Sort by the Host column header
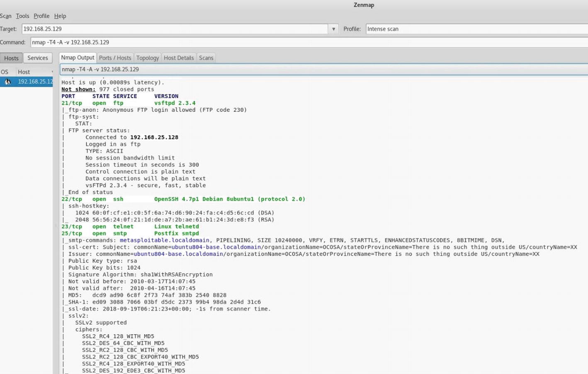The width and height of the screenshot is (588, 374). coord(35,72)
